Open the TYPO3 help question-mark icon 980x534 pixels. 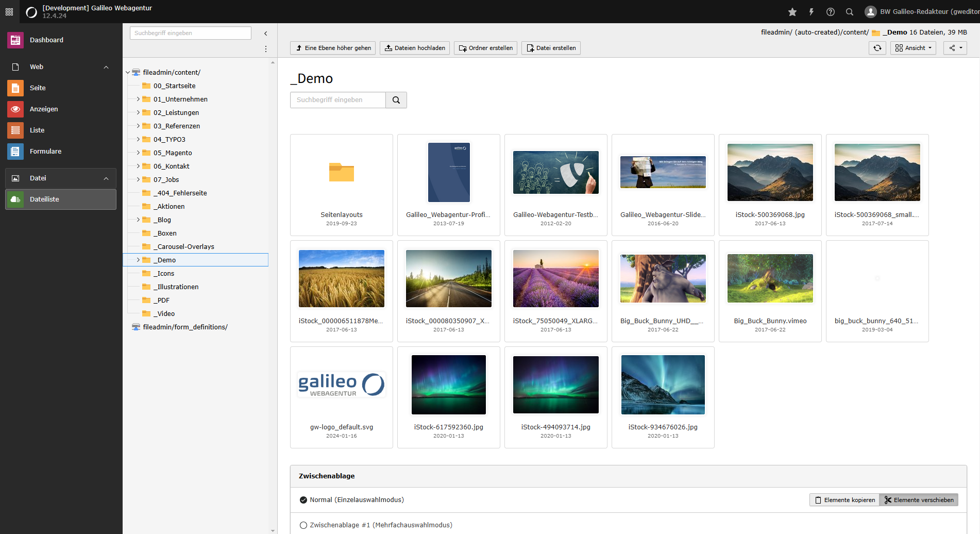(x=830, y=11)
